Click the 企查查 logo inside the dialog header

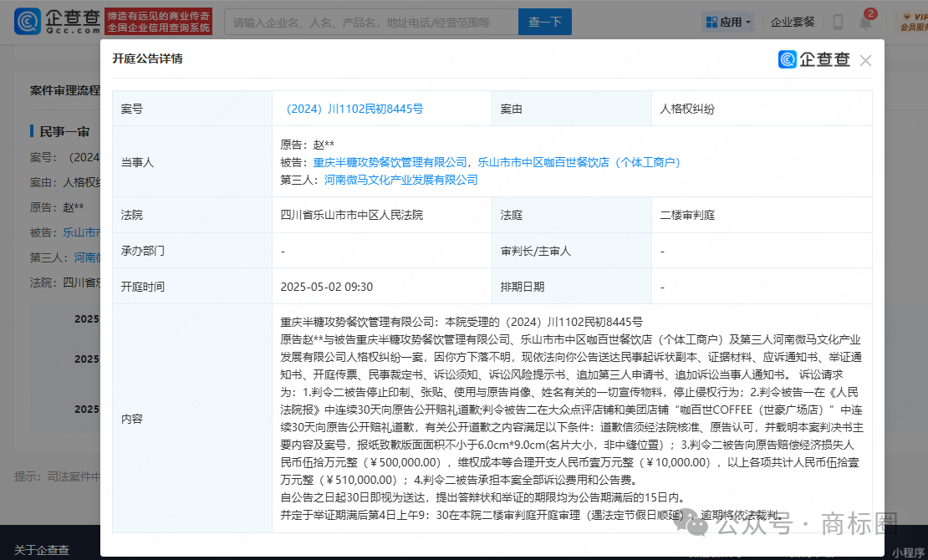[x=813, y=59]
